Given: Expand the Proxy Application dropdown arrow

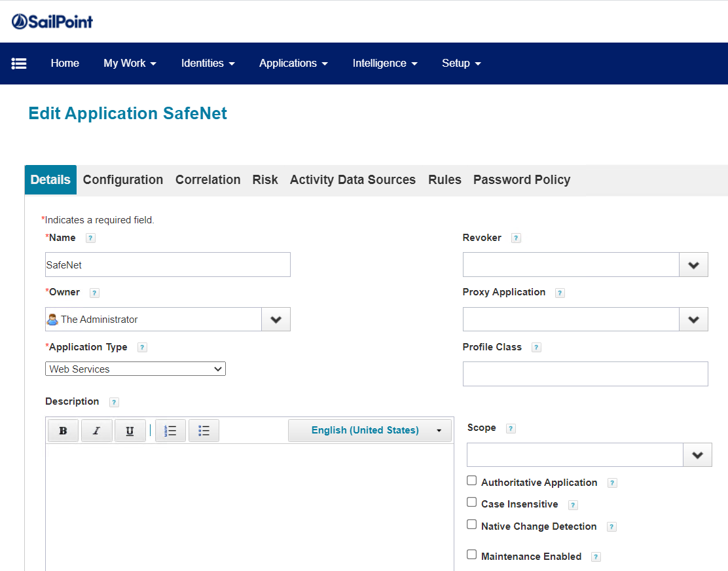Looking at the screenshot, I should [x=694, y=320].
